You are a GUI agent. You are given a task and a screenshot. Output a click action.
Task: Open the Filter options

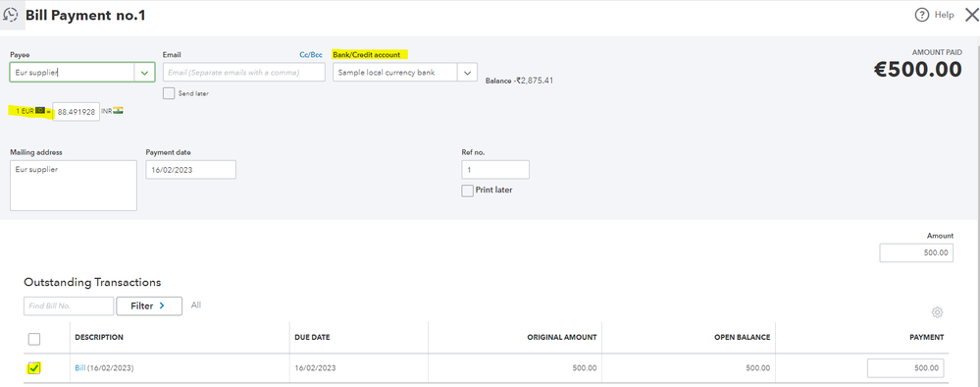pyautogui.click(x=149, y=306)
